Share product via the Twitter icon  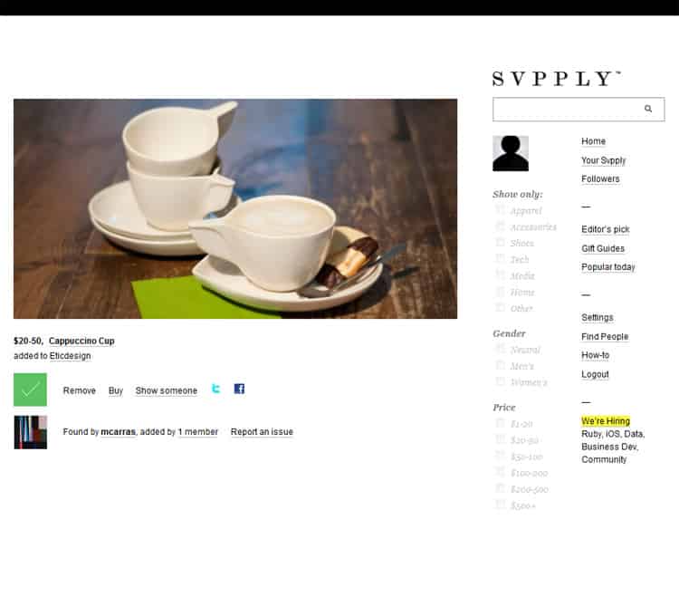215,389
